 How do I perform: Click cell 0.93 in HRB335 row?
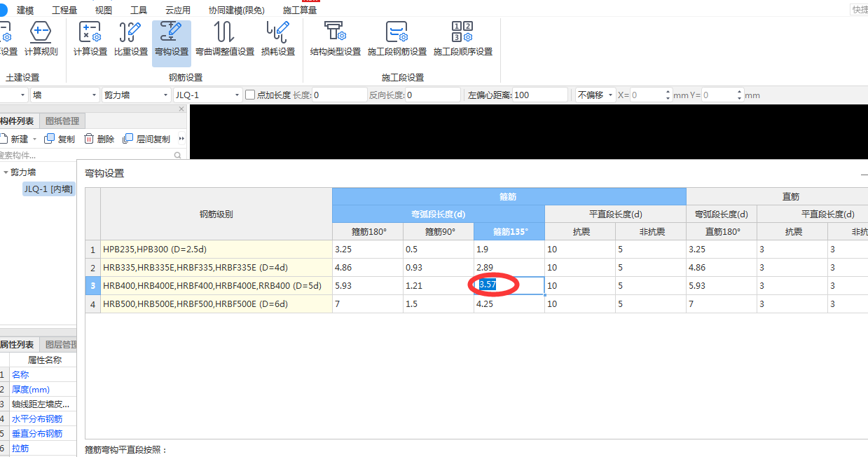pyautogui.click(x=439, y=267)
